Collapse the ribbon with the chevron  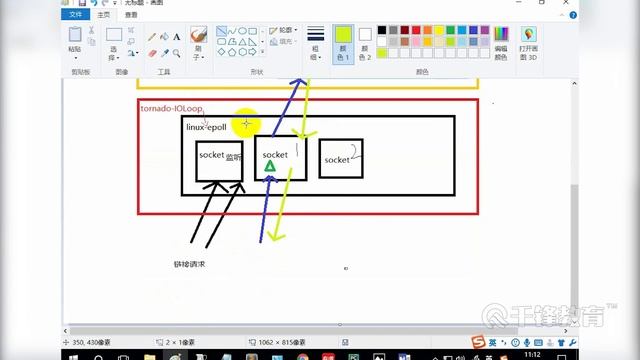click(562, 15)
